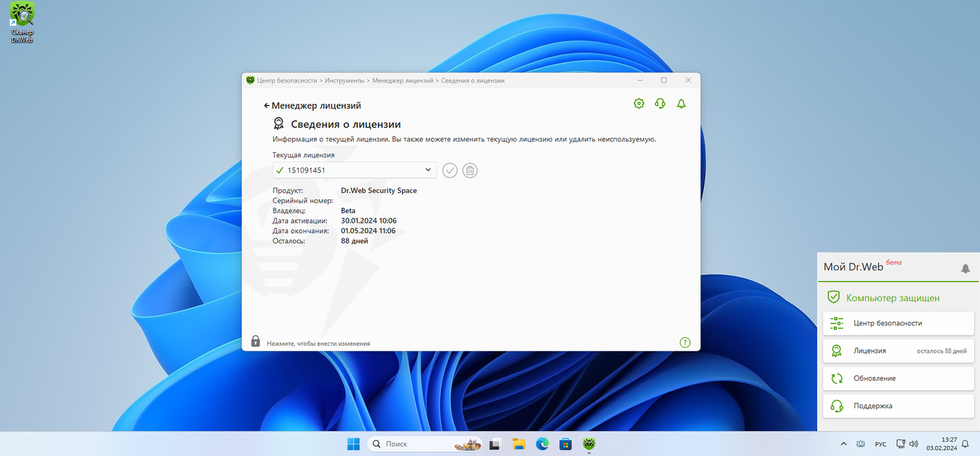The image size is (980, 456).
Task: Open Лицензия in the Мой Dr.Web panel
Action: (898, 351)
